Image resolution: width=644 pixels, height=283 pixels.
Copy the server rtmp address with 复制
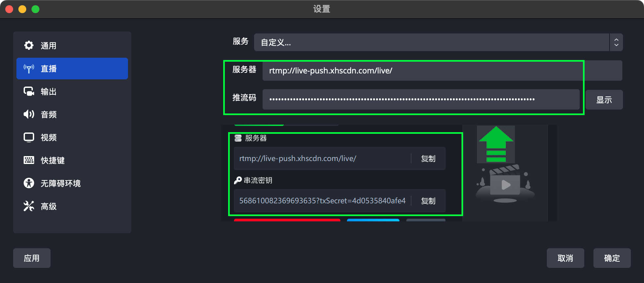[x=428, y=159]
